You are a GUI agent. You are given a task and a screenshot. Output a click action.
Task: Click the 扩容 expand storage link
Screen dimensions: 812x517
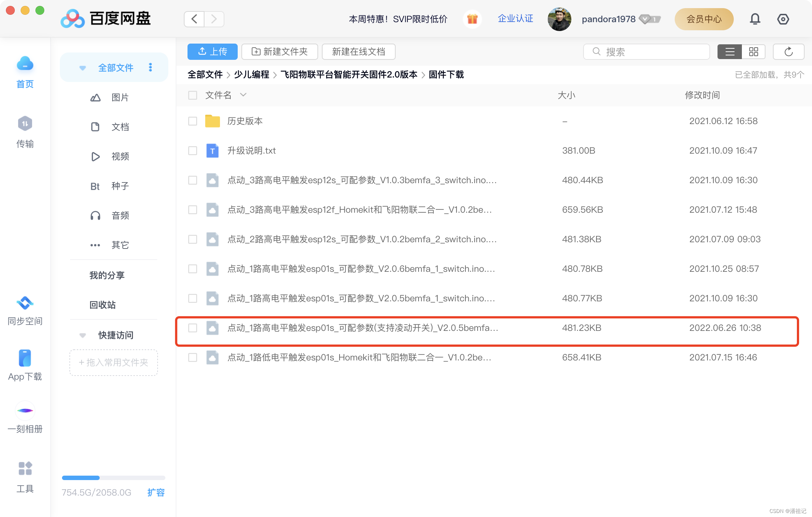point(156,492)
